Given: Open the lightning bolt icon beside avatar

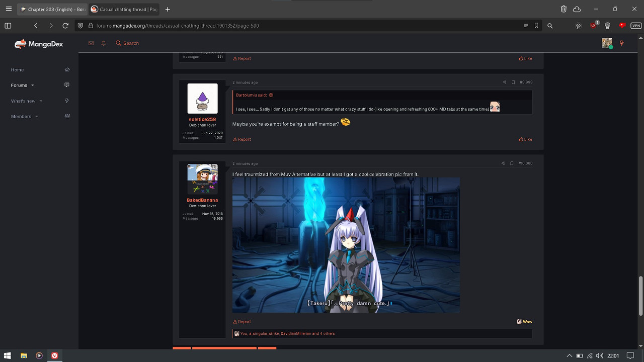Looking at the screenshot, I should [x=622, y=43].
